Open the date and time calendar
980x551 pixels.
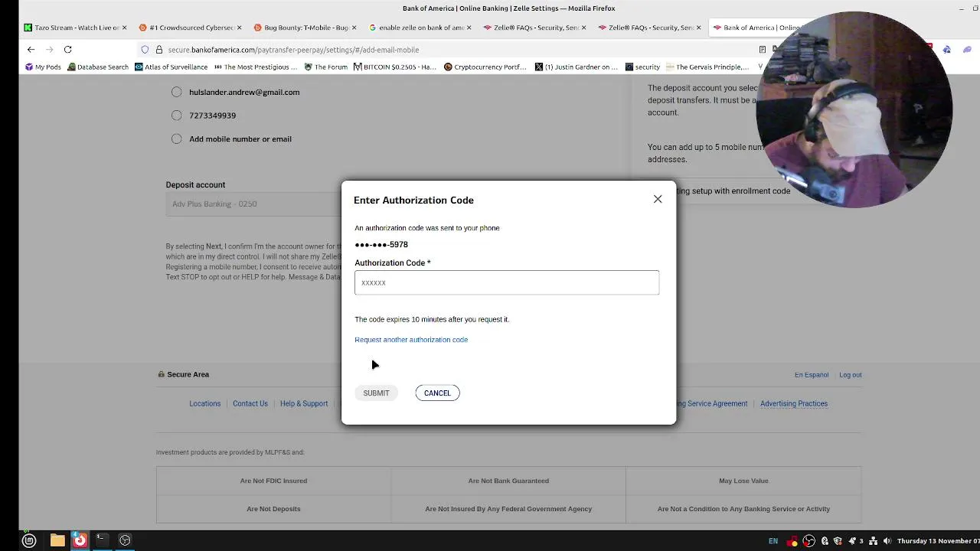(x=938, y=541)
